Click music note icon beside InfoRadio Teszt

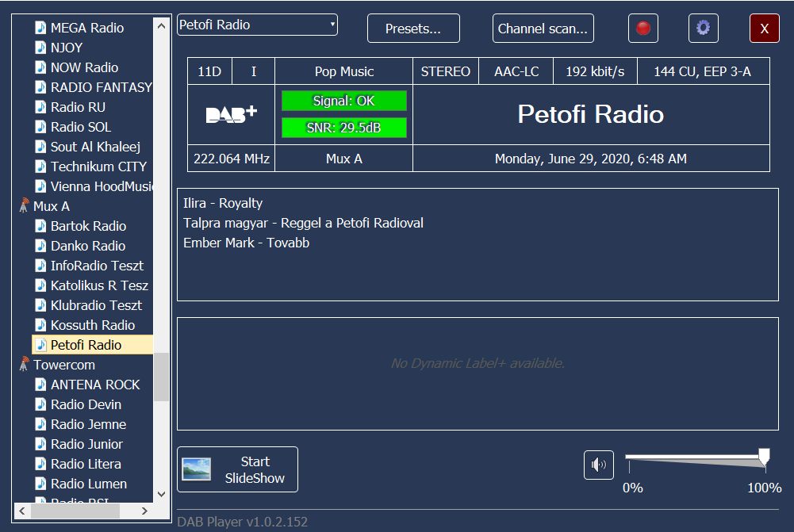[x=40, y=266]
